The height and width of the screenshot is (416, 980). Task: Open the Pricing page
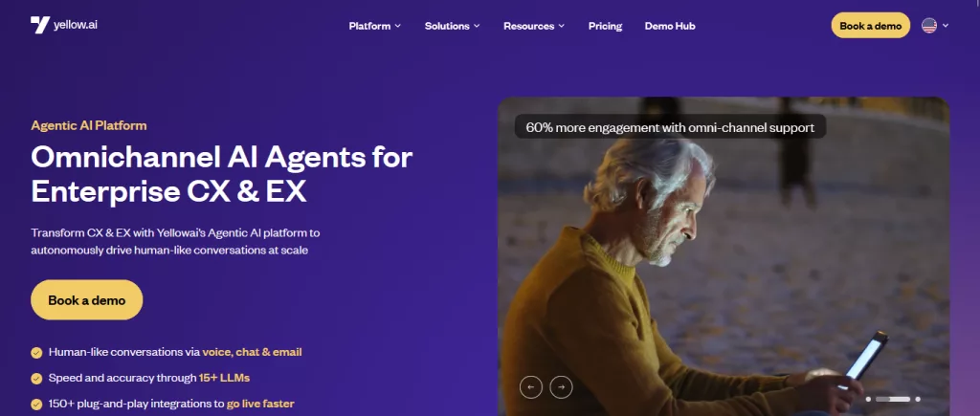click(x=605, y=26)
